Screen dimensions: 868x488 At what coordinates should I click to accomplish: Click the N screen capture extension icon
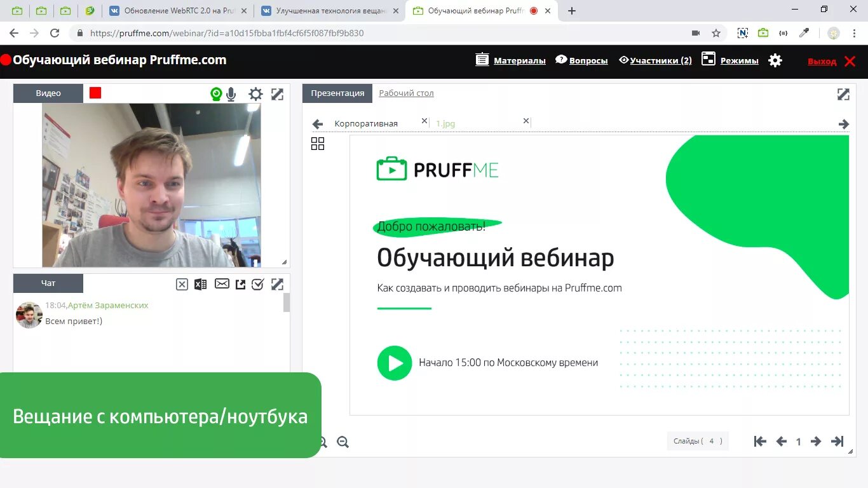(742, 33)
